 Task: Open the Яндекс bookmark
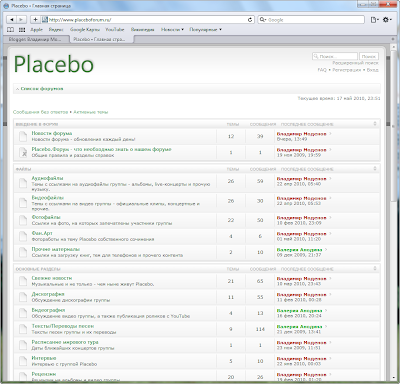(x=56, y=30)
